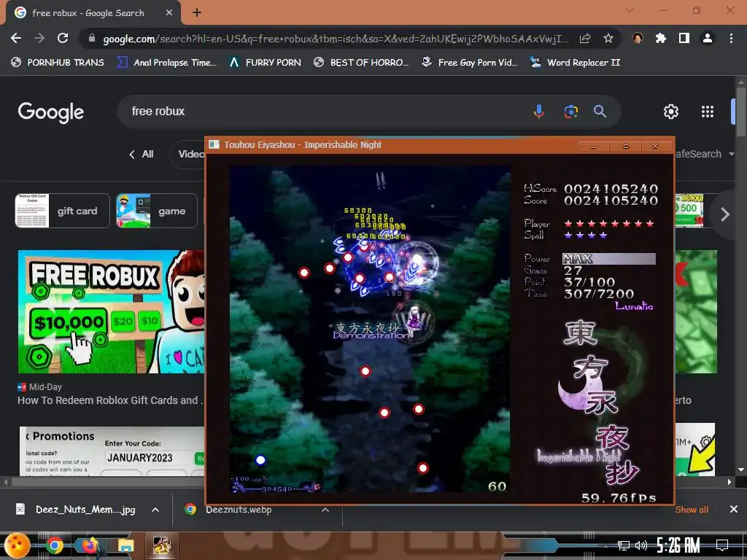Go forward in Chrome
Screen dimensions: 747x560
(39, 38)
